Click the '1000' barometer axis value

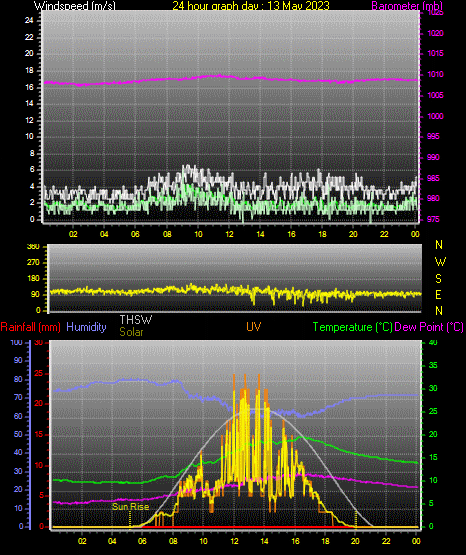coord(436,116)
